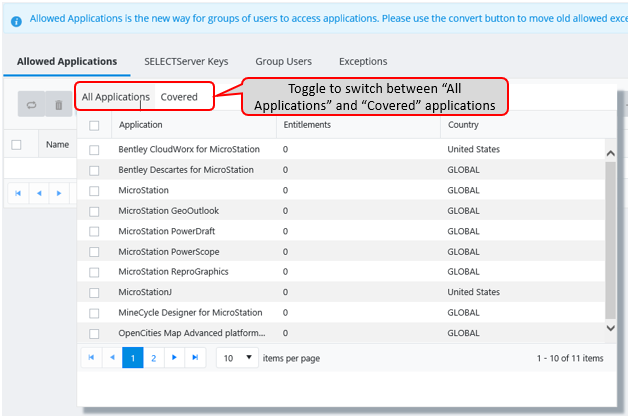Go to next page in popup pager
630x418 pixels.
click(x=174, y=357)
